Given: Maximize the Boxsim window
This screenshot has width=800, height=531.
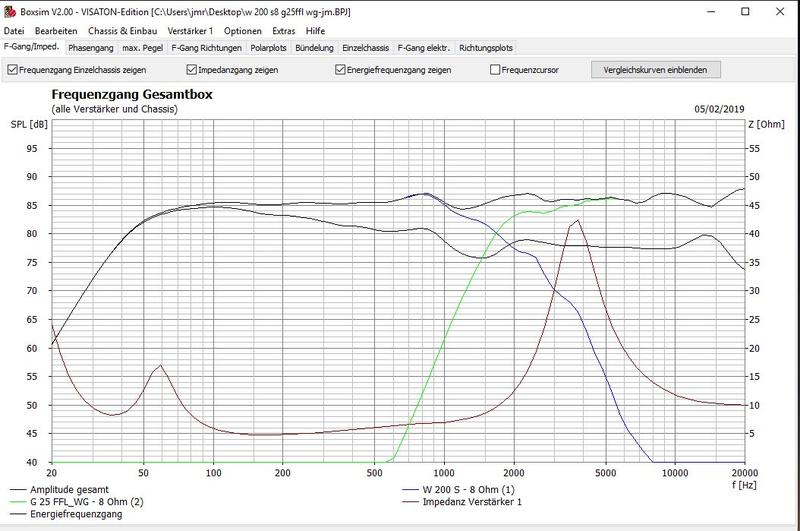Looking at the screenshot, I should click(x=745, y=11).
